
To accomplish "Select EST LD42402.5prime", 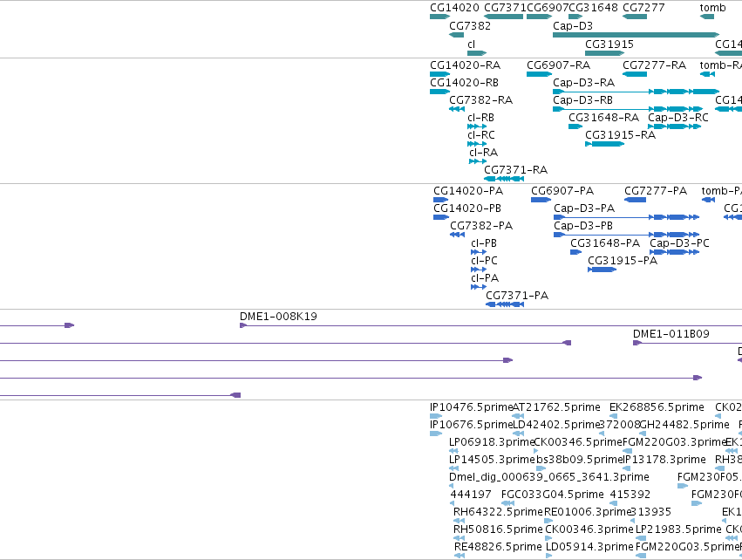I will point(556,425).
